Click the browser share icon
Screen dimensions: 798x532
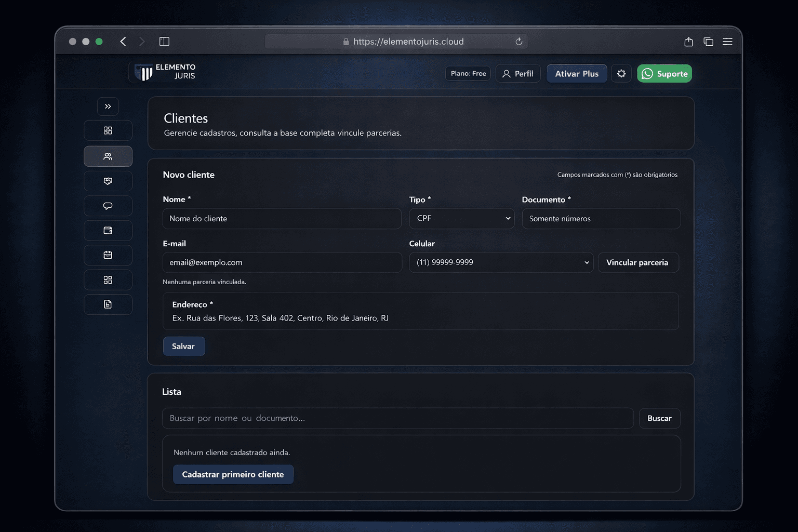tap(688, 42)
